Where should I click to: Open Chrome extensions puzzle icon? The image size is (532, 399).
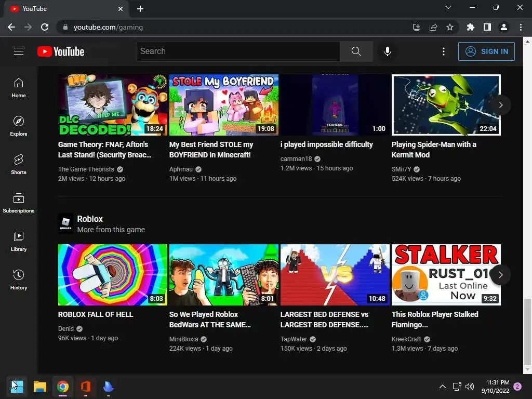[470, 27]
